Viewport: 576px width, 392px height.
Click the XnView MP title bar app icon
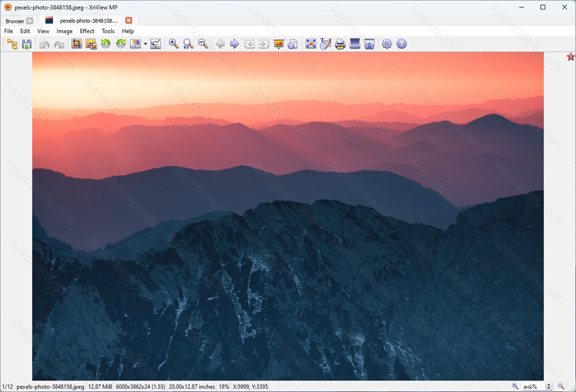point(8,7)
